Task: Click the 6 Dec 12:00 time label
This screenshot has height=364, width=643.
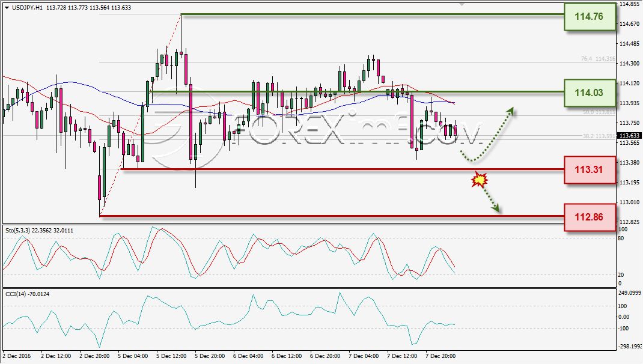Action: click(287, 356)
